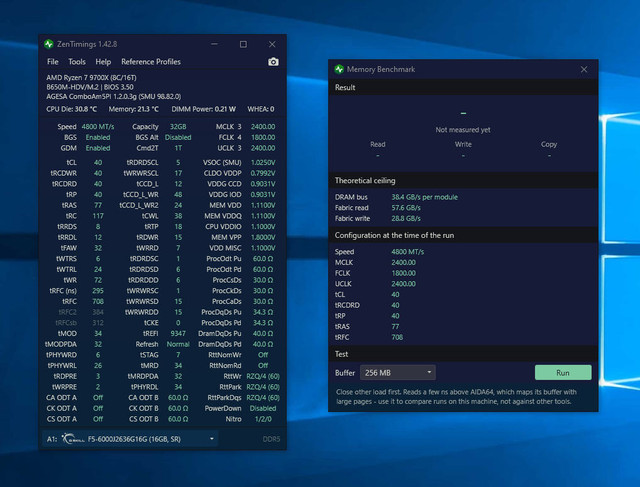The height and width of the screenshot is (487, 640).
Task: Click the Capacity 32GB value
Action: [x=178, y=127]
